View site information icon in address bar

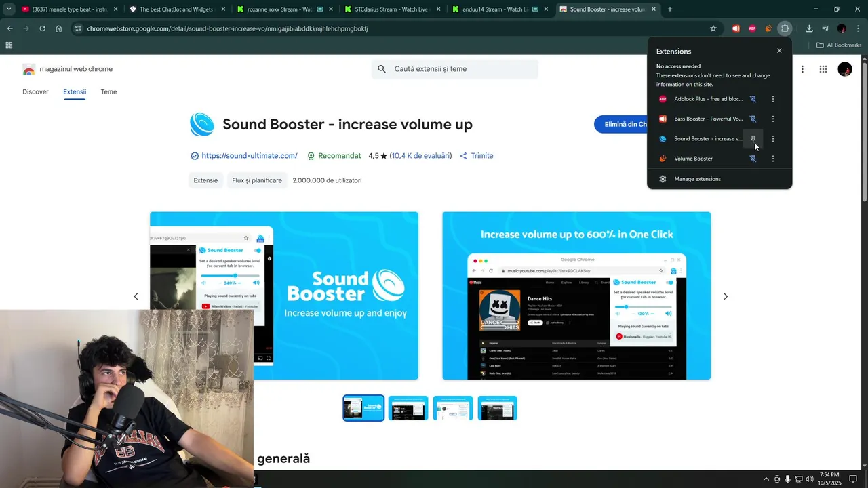tap(78, 28)
